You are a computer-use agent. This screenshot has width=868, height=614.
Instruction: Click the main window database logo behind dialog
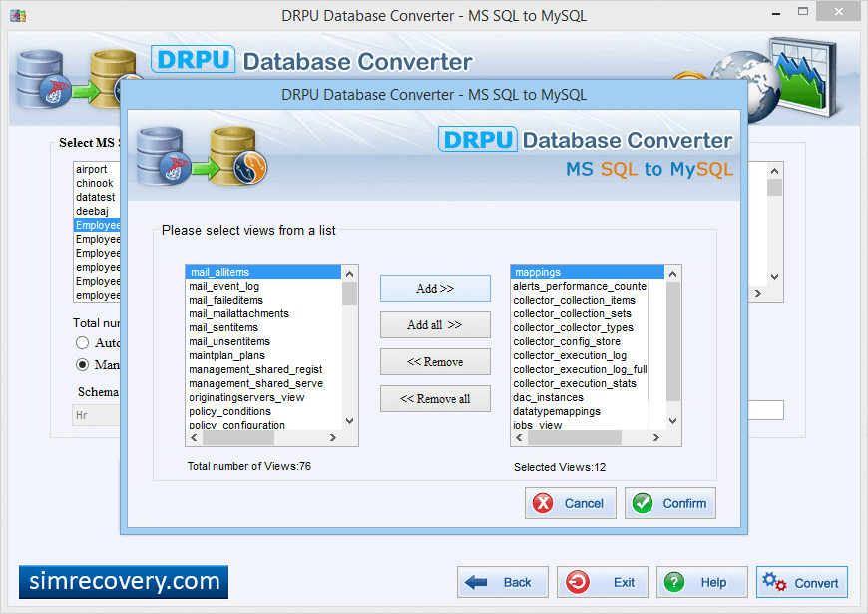[x=68, y=79]
